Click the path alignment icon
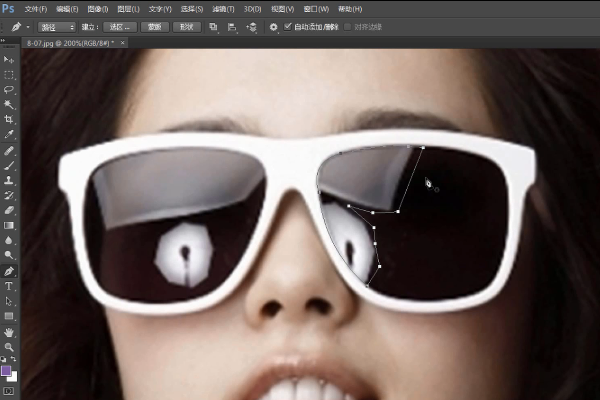The width and height of the screenshot is (600, 400). point(232,27)
